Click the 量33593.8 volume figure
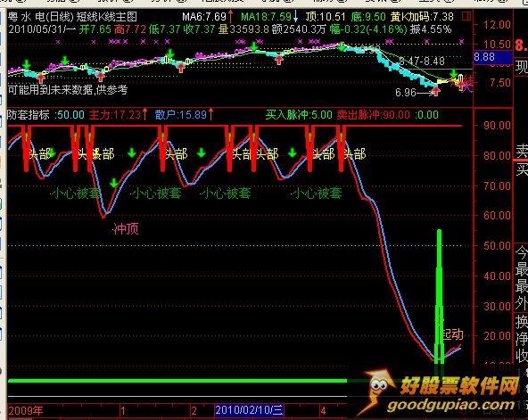 (243, 29)
